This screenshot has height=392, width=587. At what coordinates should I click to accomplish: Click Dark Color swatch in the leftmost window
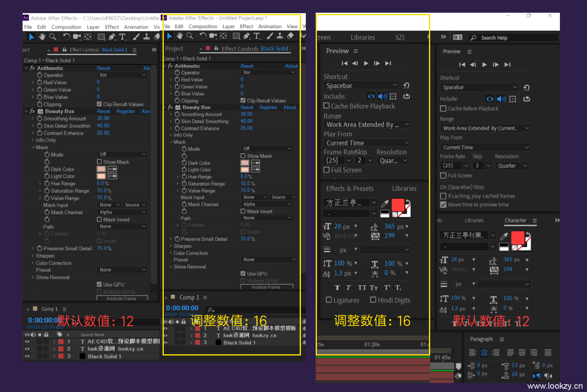[x=101, y=169]
